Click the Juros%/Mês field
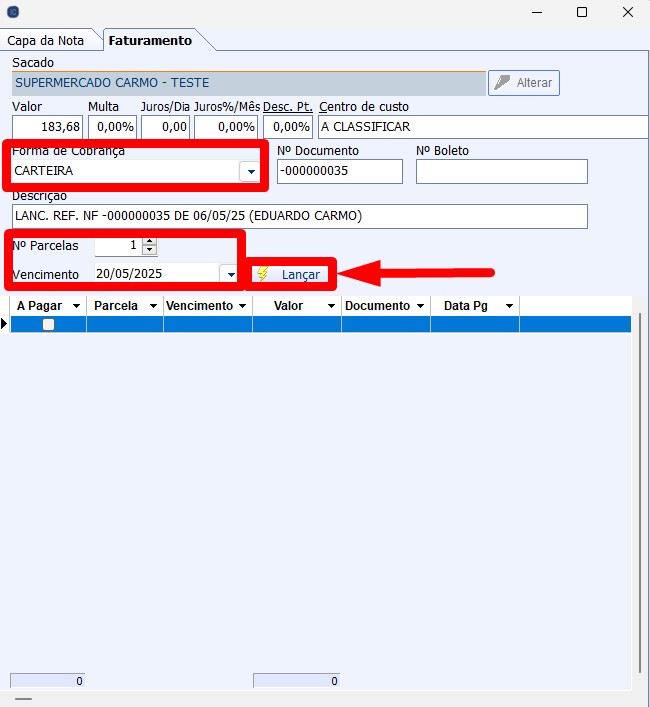This screenshot has width=650, height=707. [x=226, y=127]
